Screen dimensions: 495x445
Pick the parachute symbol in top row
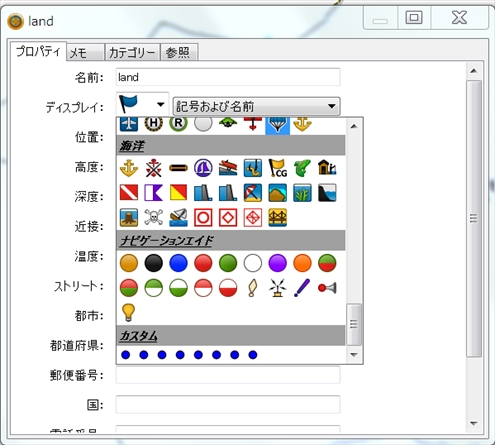pyautogui.click(x=277, y=125)
